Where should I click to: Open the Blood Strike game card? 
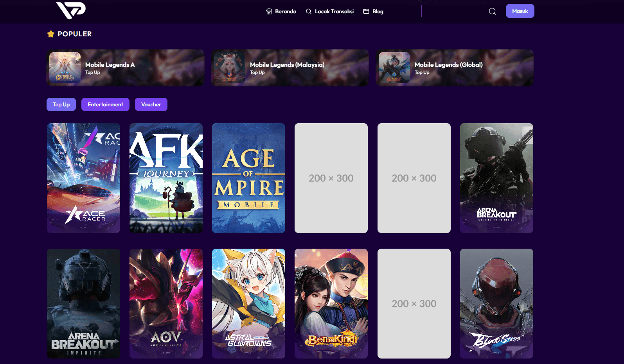tap(496, 303)
